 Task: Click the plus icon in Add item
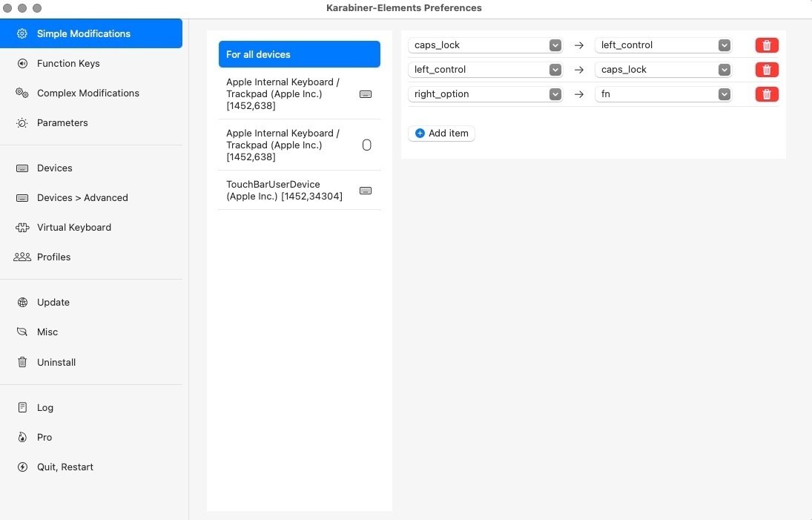point(420,133)
